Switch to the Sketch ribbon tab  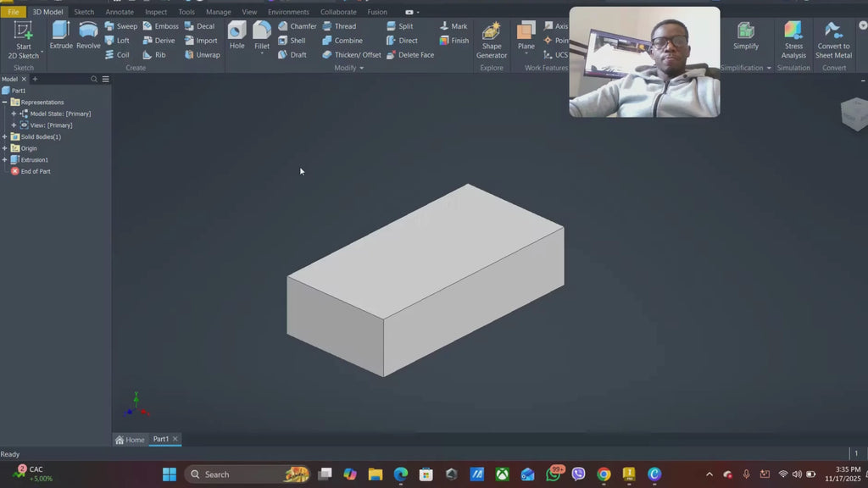(83, 12)
